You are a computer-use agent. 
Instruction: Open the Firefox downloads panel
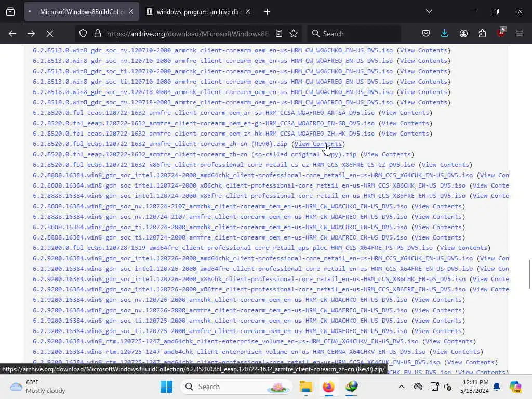(445, 34)
